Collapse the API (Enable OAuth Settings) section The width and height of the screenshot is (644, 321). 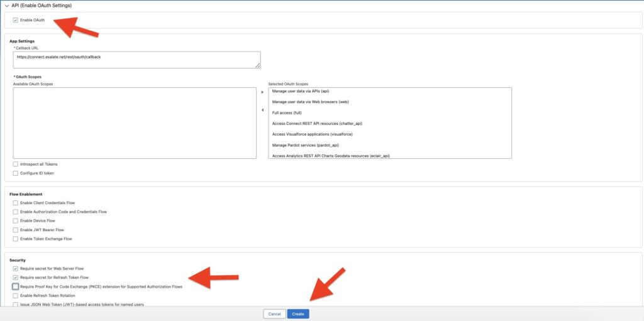point(6,6)
